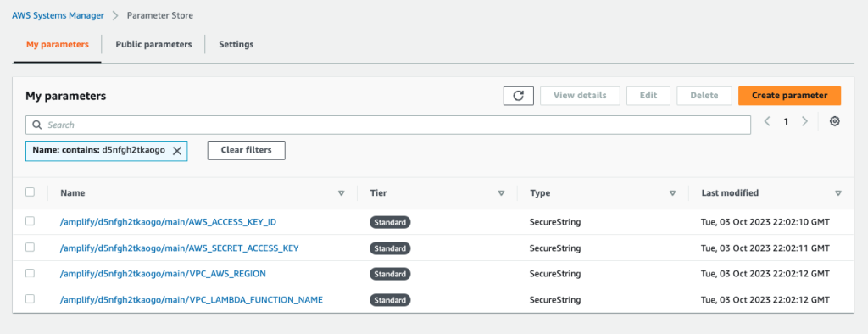
Task: Select checkbox for AWS_ACCESS_KEY_ID row
Action: tap(30, 221)
